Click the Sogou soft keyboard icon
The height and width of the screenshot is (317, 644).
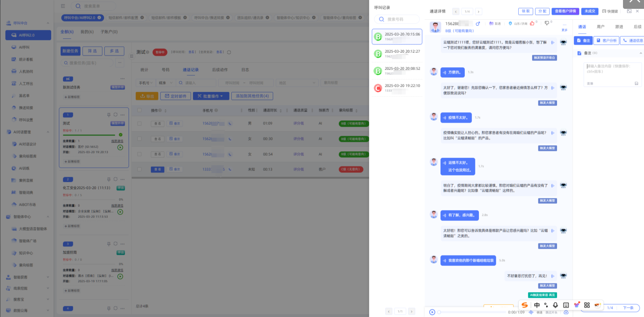[566, 305]
